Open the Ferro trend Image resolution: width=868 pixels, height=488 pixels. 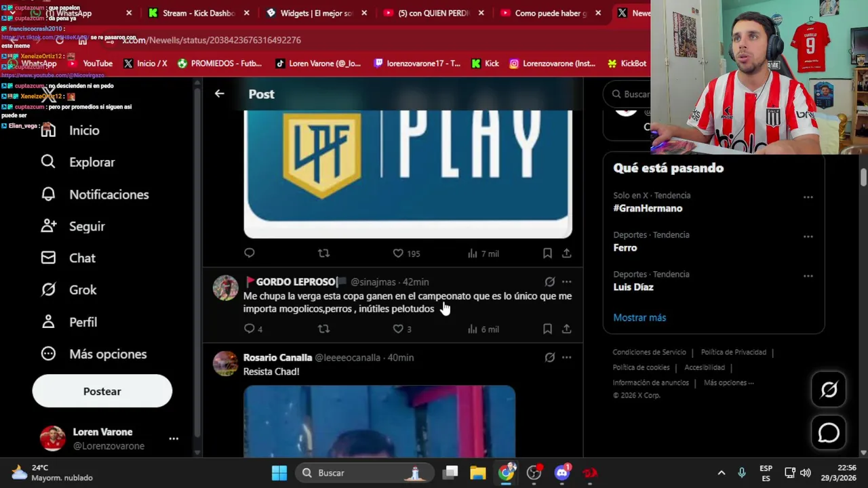625,247
